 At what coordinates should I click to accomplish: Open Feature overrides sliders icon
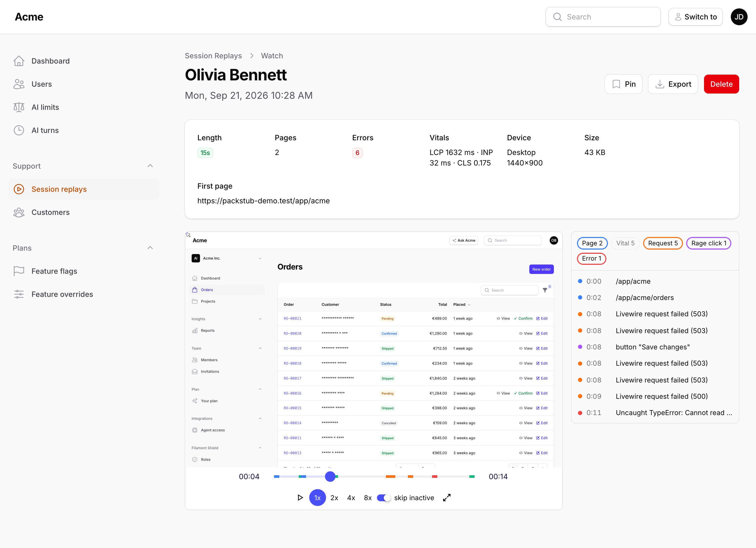coord(19,294)
